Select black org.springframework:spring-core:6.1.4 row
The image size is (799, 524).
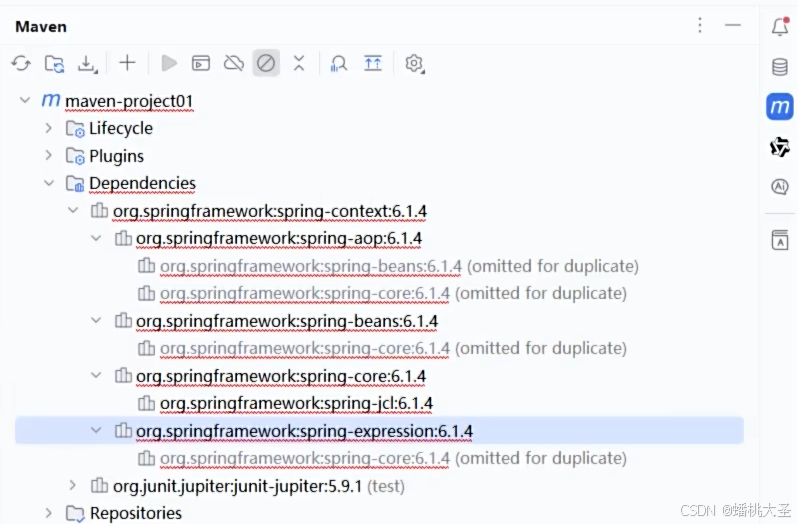tap(281, 376)
